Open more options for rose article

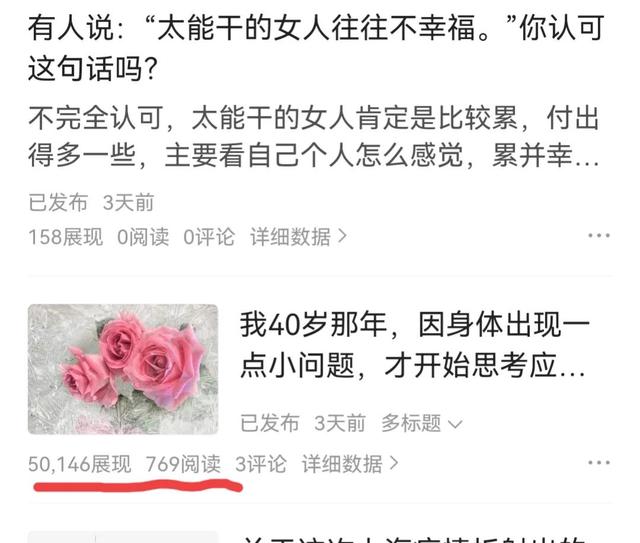[599, 463]
